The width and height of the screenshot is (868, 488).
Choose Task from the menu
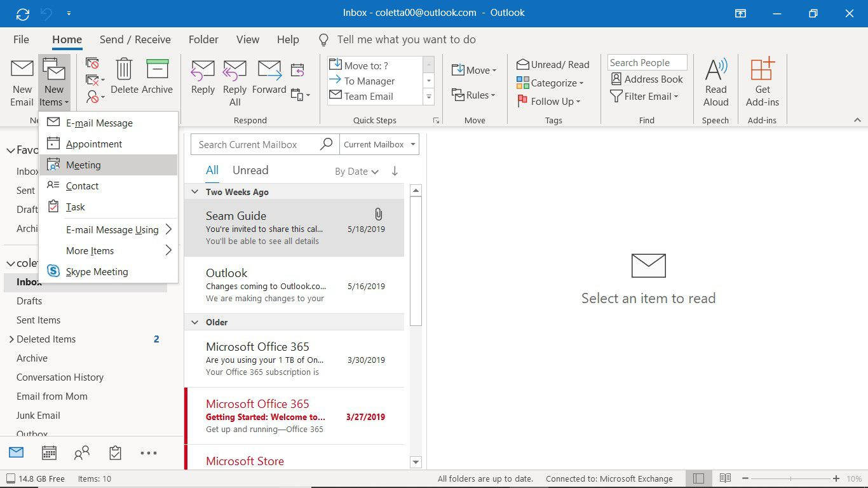[x=108, y=207]
